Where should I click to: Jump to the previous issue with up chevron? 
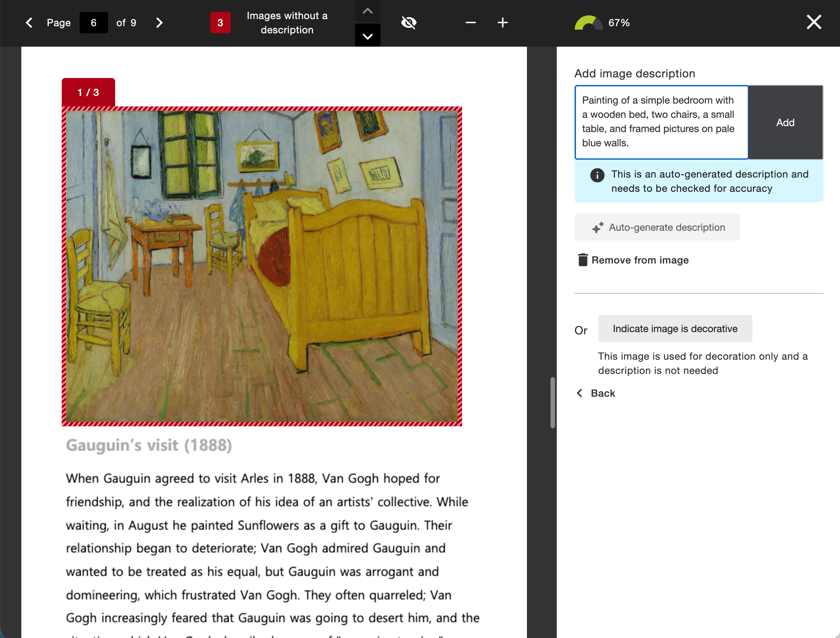(367, 11)
